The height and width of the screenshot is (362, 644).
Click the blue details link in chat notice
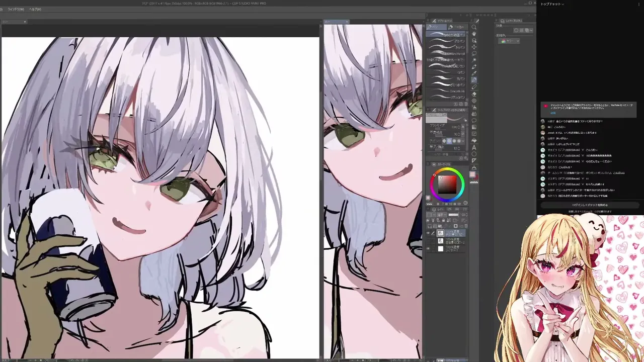point(553,113)
